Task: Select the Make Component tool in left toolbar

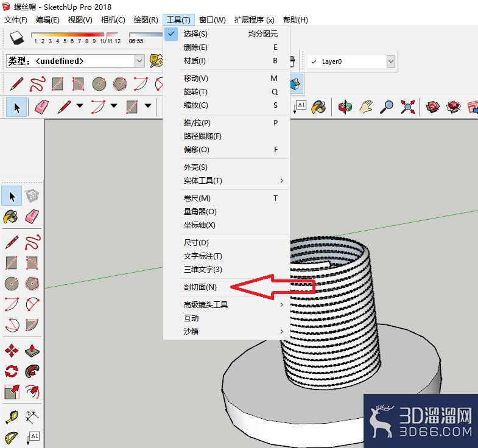Action: [x=32, y=196]
